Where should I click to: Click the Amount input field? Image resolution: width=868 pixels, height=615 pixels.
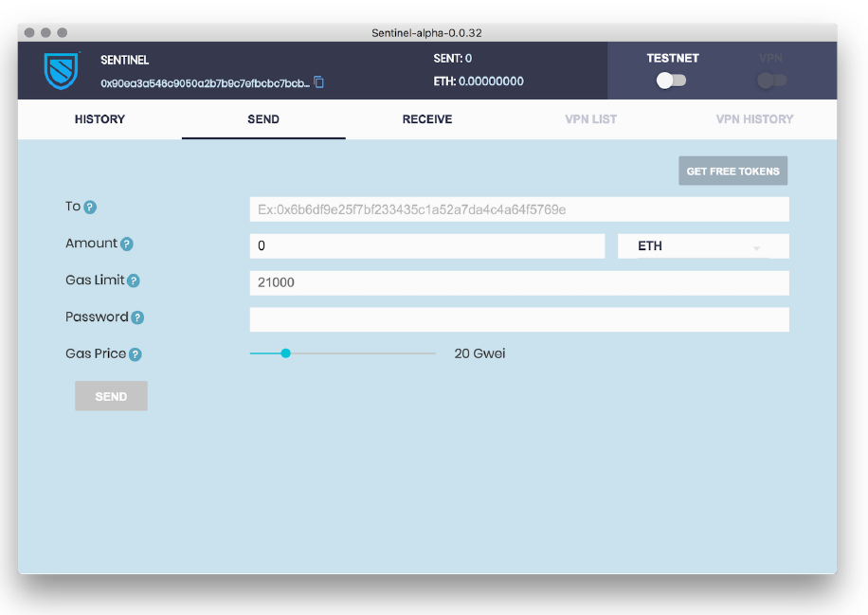tap(427, 245)
